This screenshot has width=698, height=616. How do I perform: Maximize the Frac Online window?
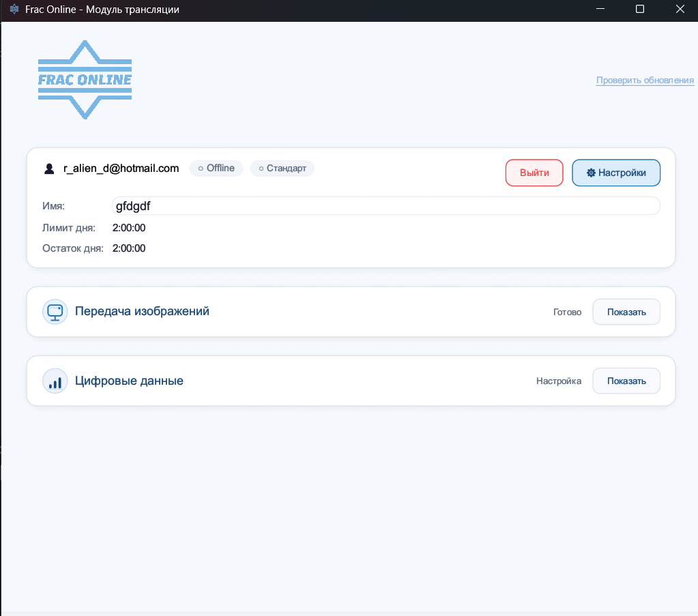pyautogui.click(x=640, y=10)
